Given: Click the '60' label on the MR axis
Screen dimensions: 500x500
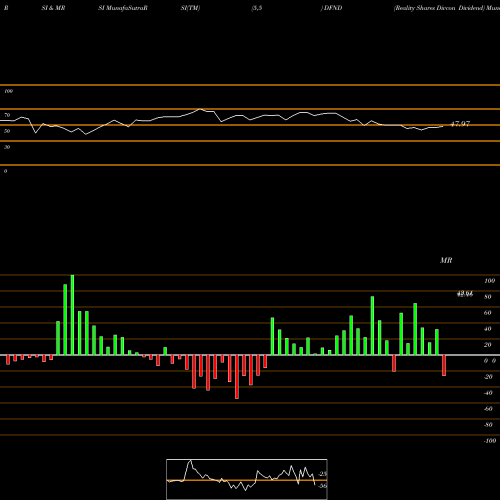Looking at the screenshot, I should pos(488,313).
